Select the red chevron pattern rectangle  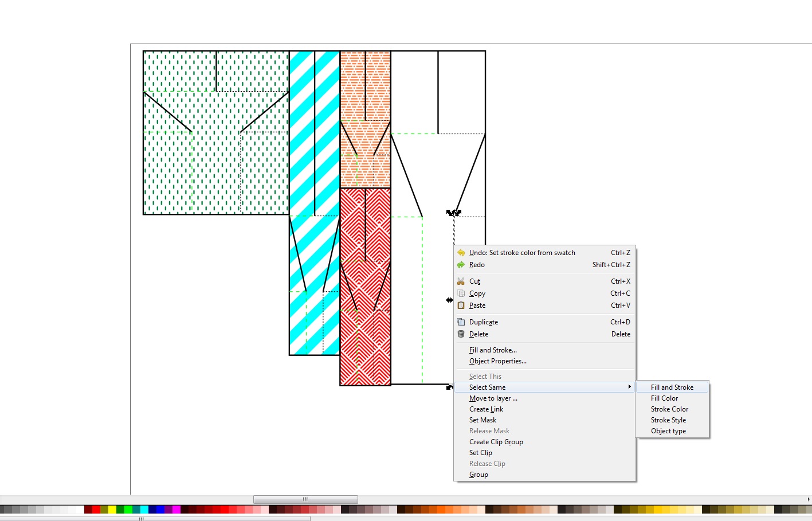point(366,287)
